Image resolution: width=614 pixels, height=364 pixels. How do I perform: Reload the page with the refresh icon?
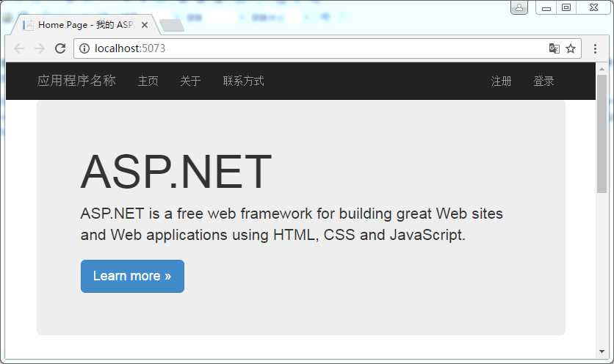[x=60, y=48]
